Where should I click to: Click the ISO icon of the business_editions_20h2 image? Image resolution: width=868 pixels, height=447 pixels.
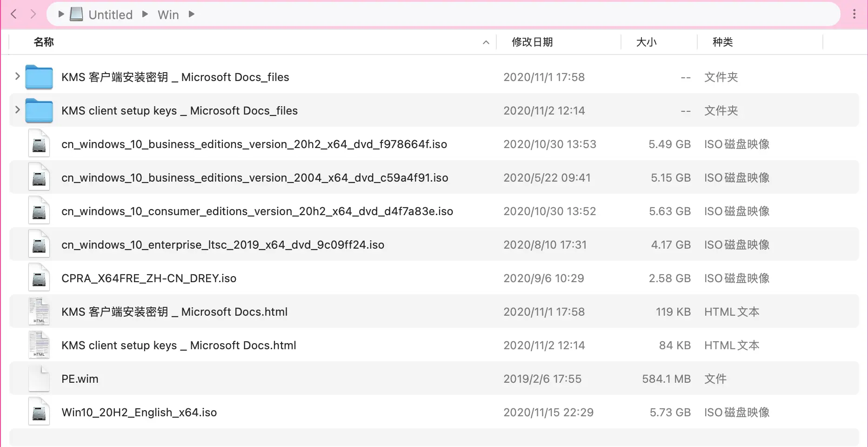click(x=39, y=143)
